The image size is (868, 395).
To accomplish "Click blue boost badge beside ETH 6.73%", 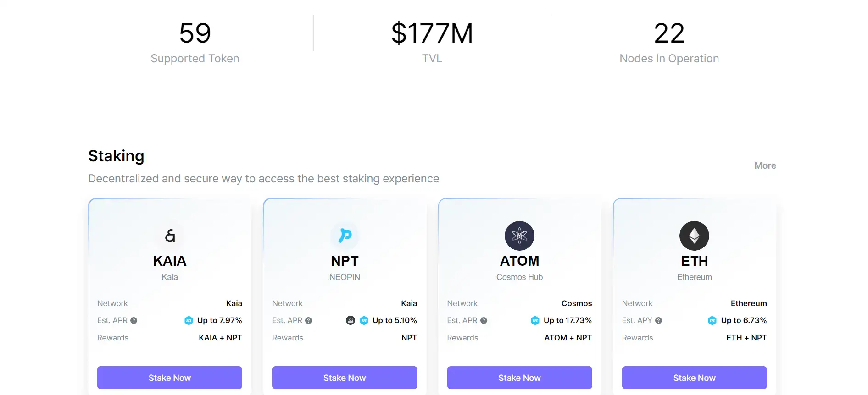I will [712, 320].
